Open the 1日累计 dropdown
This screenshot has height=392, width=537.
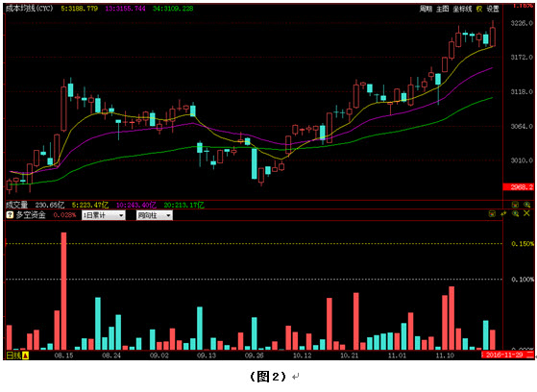coord(103,215)
